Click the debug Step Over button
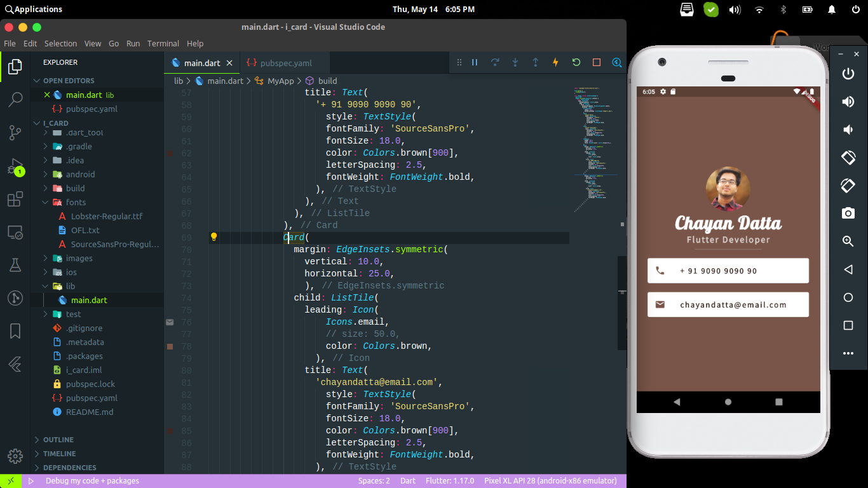 [495, 62]
